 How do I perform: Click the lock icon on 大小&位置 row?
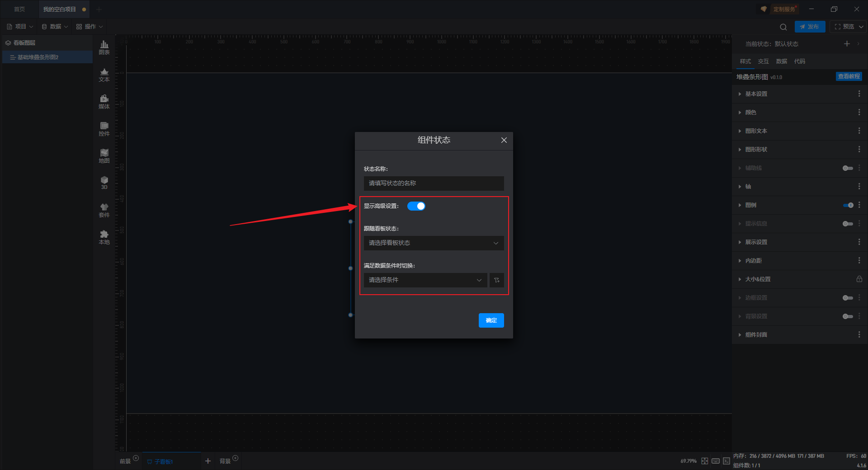[x=859, y=279]
